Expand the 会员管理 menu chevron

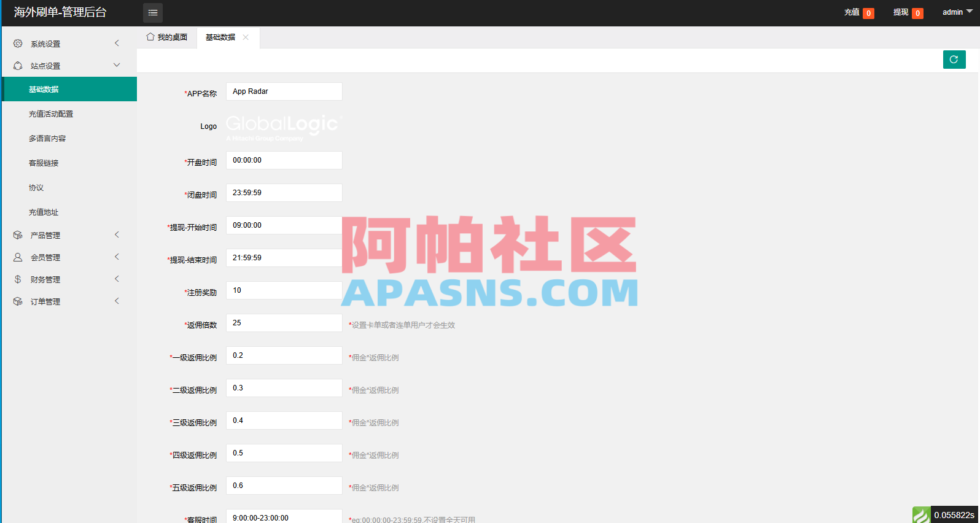pyautogui.click(x=117, y=257)
